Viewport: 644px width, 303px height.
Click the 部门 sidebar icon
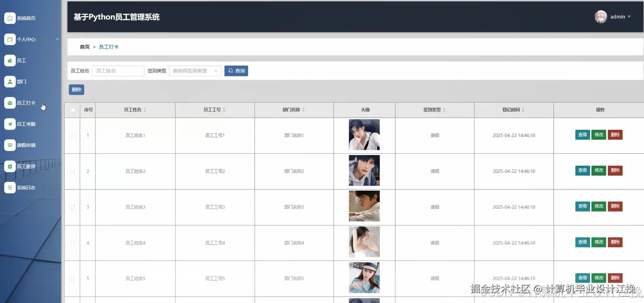[10, 81]
